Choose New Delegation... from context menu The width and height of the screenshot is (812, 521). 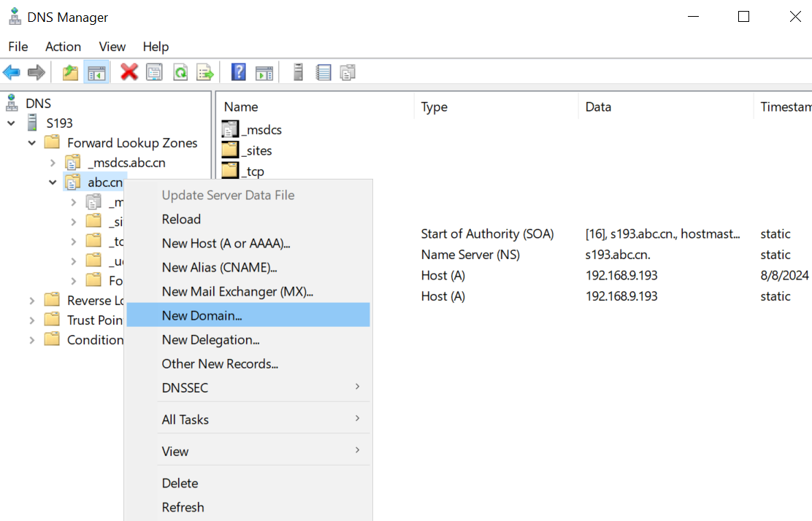pyautogui.click(x=248, y=339)
